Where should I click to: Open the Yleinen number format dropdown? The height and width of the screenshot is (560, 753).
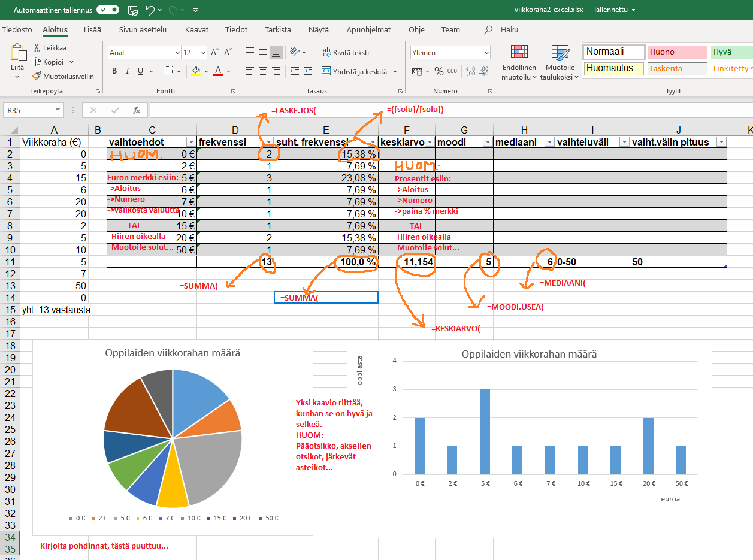coord(486,53)
